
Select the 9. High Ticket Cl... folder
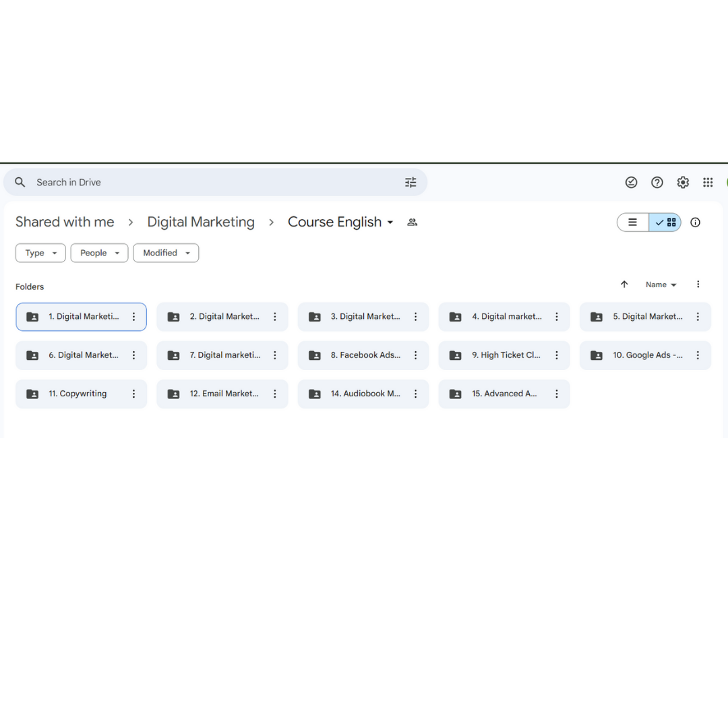[504, 355]
